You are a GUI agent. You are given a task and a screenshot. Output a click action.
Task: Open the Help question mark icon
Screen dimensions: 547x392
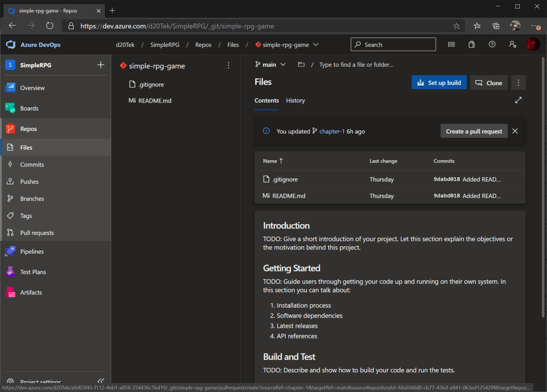point(492,45)
